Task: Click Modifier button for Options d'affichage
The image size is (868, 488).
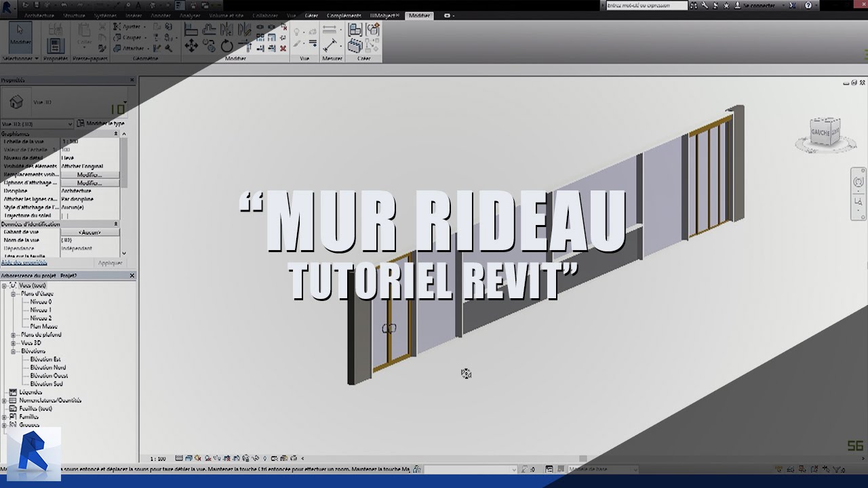Action: tap(90, 183)
